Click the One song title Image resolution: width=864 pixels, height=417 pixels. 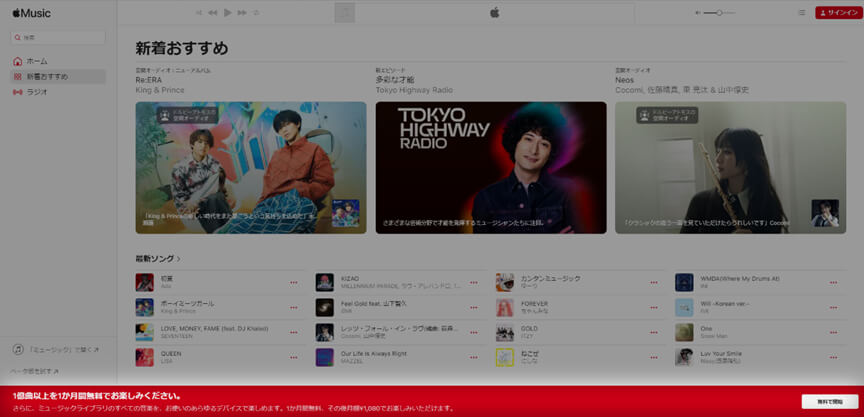[706, 328]
